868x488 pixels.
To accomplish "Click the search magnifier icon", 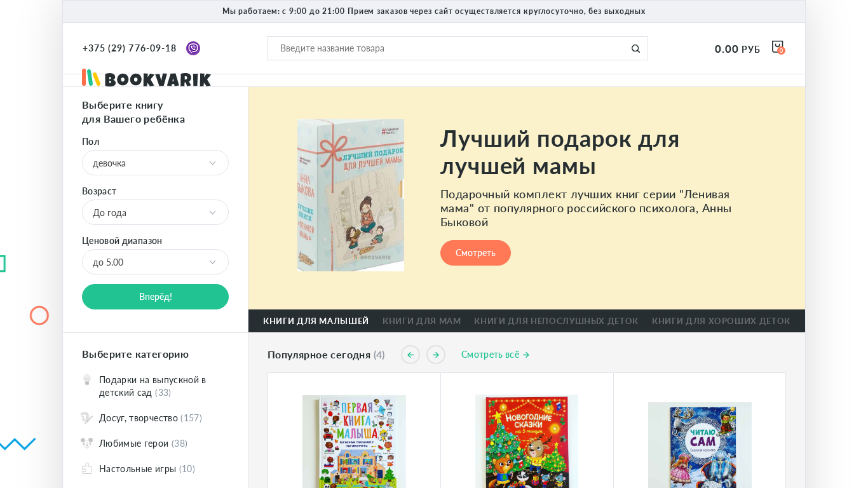I will click(x=635, y=48).
